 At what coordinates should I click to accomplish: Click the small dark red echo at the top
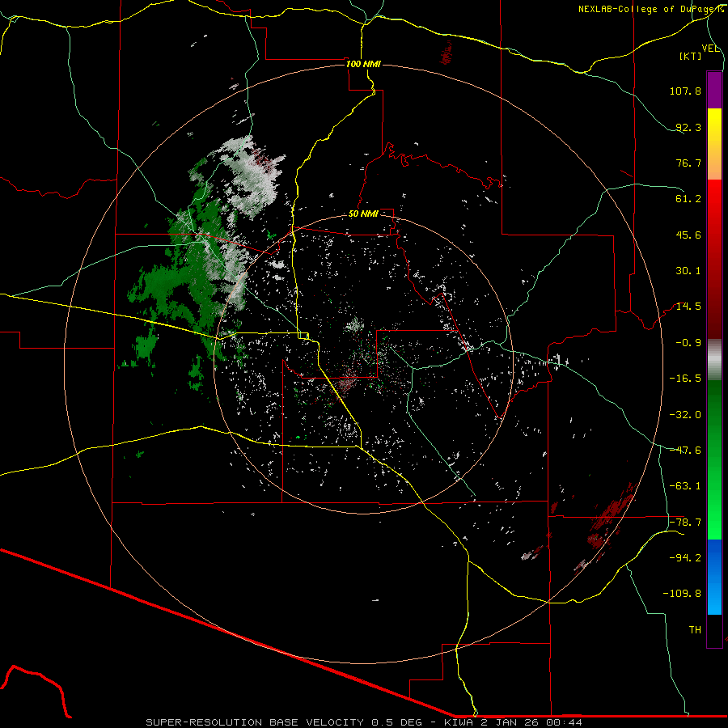coord(447,53)
